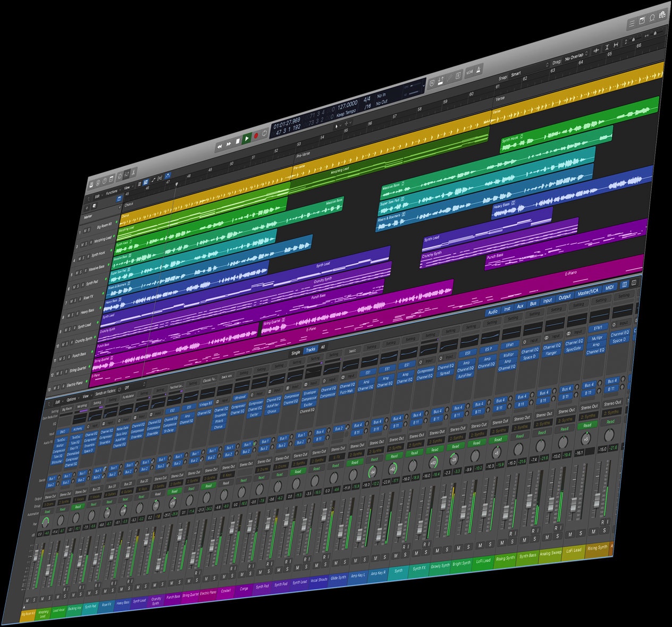Toggle the Cycle mode button
This screenshot has height=627, width=672.
click(x=265, y=133)
